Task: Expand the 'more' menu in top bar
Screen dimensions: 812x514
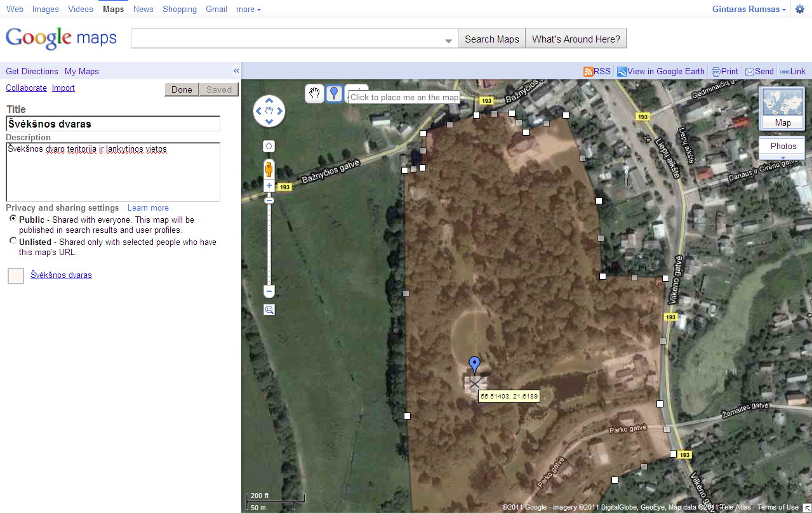Action: click(248, 10)
